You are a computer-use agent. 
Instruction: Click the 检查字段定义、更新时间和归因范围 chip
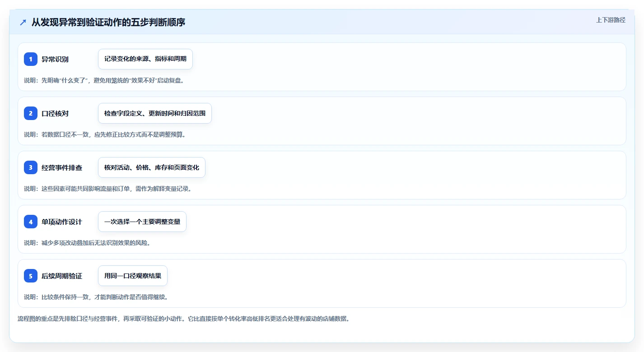coord(155,113)
